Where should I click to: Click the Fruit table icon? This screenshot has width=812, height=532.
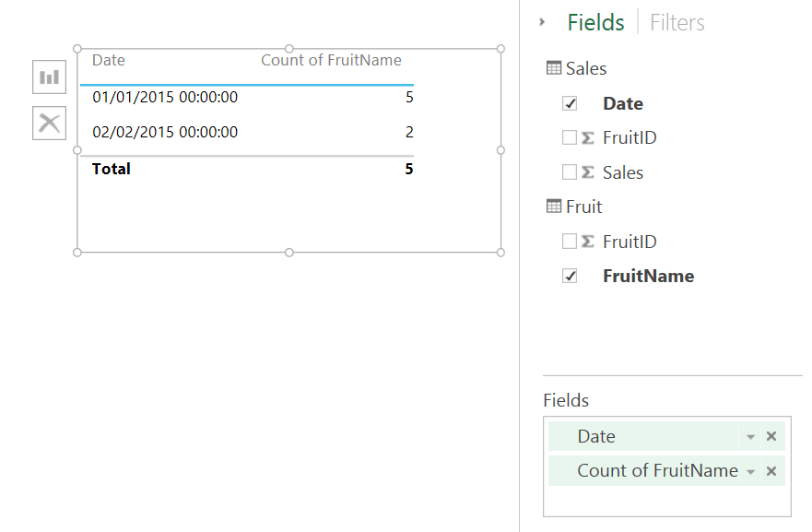point(554,207)
